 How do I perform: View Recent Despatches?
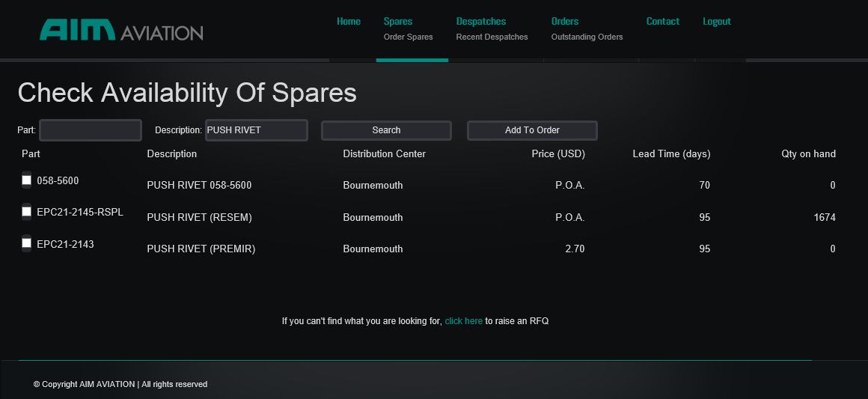(492, 37)
